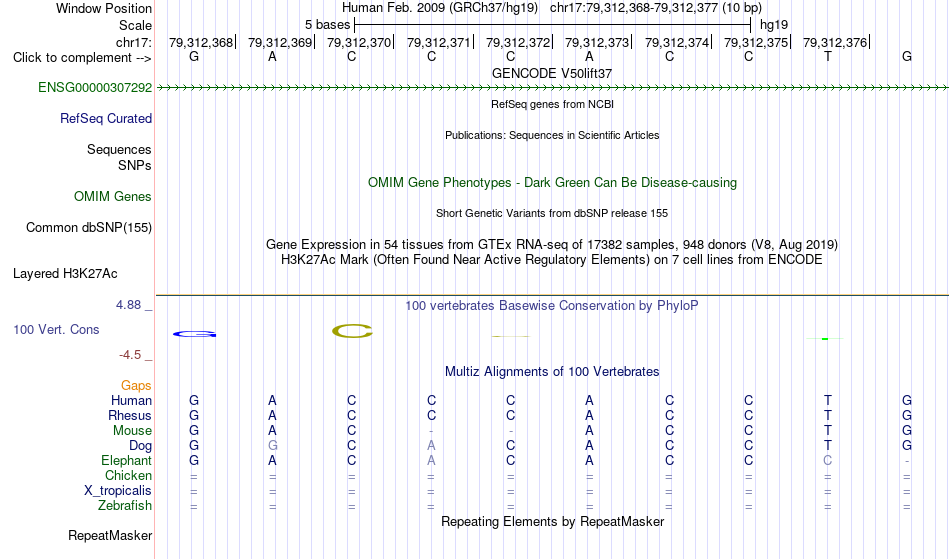Select the Chicken species label
Screen dimensions: 950x559
pos(128,476)
